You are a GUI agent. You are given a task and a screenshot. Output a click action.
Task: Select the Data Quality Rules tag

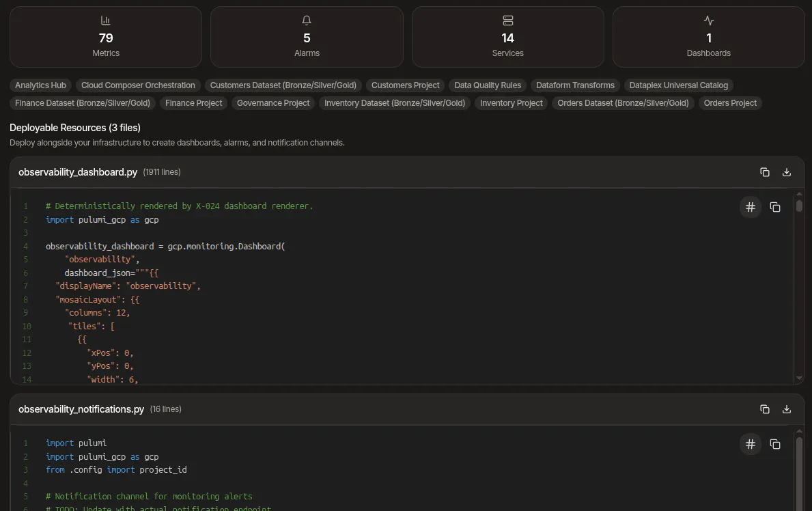[x=488, y=85]
